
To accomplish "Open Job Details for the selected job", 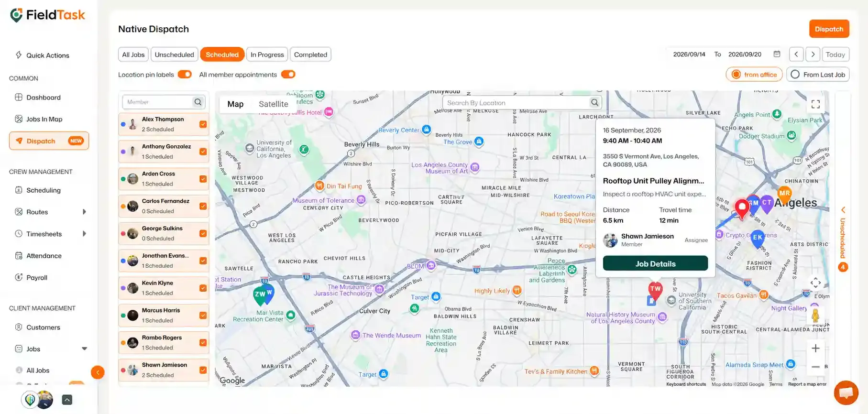I will [655, 263].
